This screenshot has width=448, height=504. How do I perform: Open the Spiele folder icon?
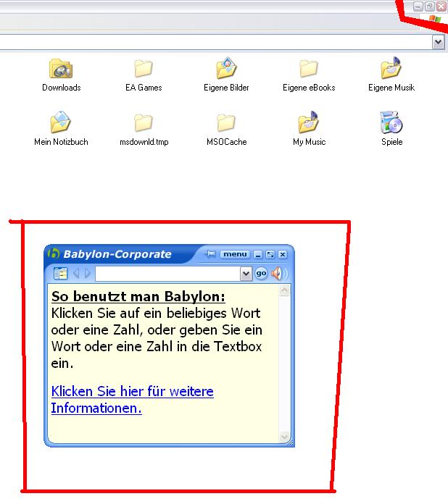[391, 122]
